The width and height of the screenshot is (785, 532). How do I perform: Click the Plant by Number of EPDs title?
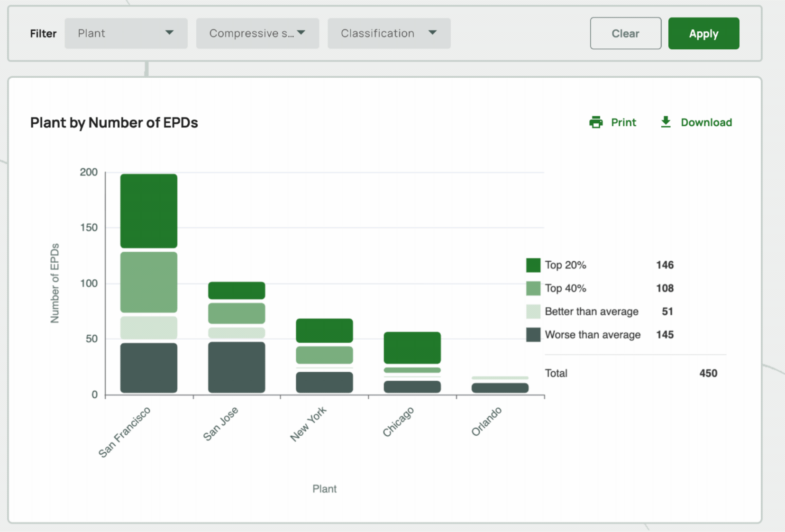click(x=114, y=123)
